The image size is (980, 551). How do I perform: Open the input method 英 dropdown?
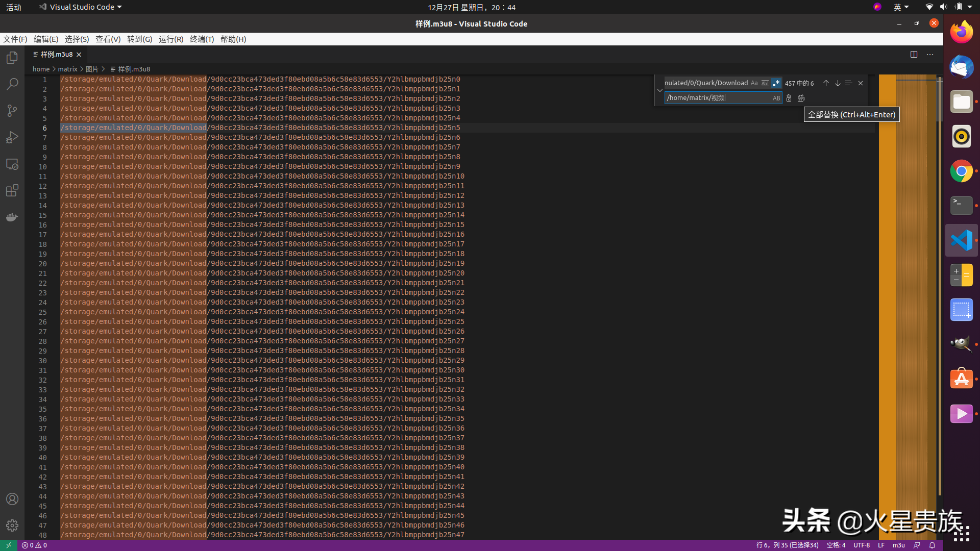point(901,7)
